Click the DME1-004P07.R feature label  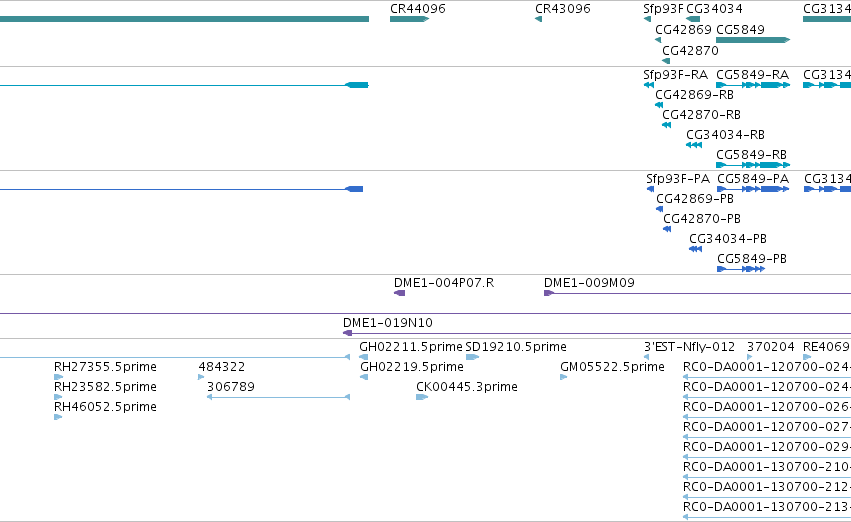(x=444, y=283)
